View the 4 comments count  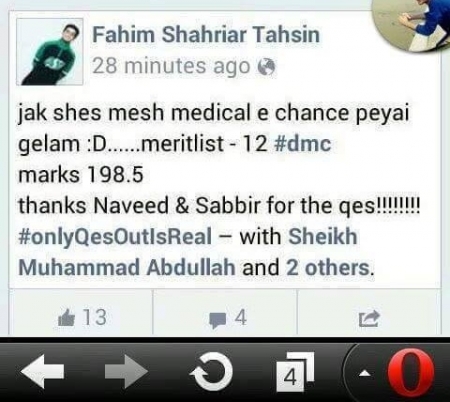(240, 317)
